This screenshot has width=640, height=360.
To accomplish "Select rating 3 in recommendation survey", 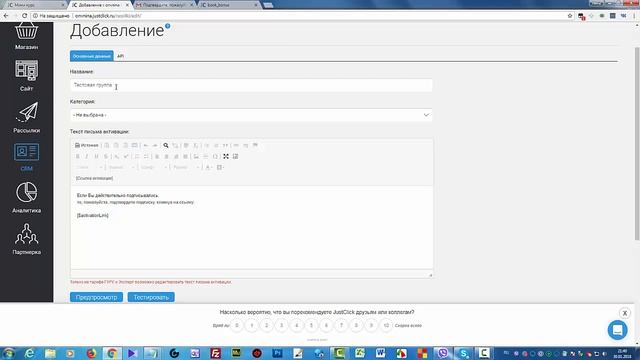I will pos(282,325).
